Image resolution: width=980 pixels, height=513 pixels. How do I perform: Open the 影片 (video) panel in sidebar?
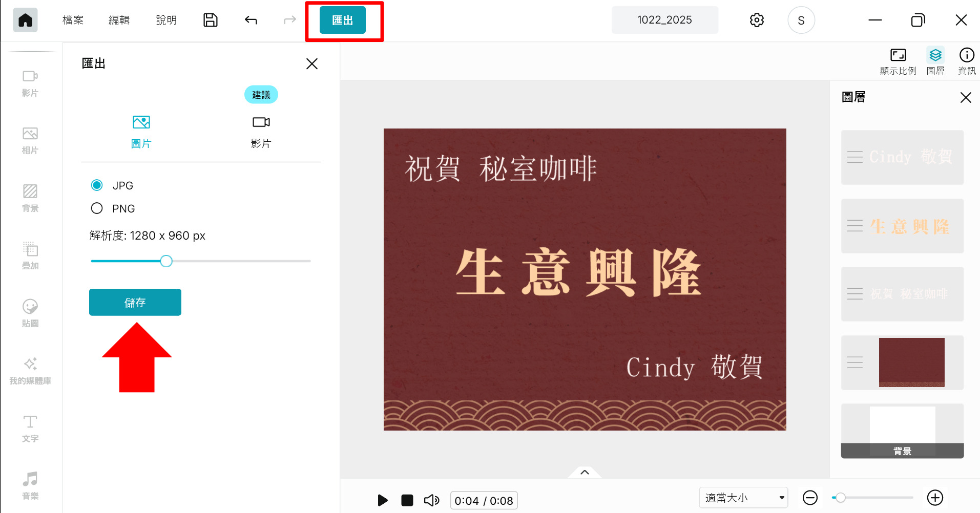pos(30,83)
